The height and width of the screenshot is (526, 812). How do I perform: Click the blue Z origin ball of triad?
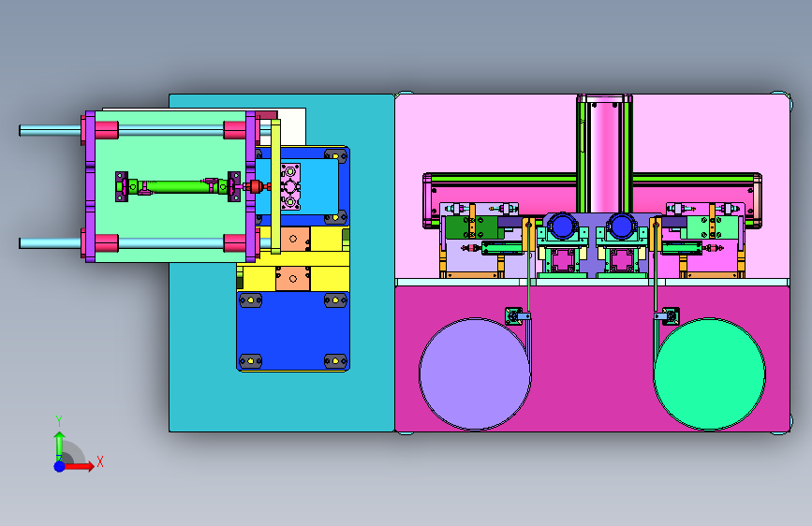click(60, 466)
